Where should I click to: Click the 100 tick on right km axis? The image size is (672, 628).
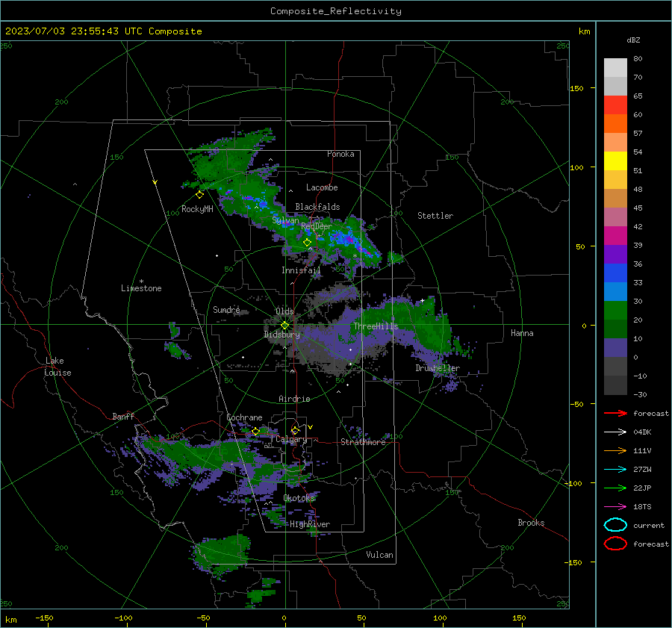[x=576, y=167]
